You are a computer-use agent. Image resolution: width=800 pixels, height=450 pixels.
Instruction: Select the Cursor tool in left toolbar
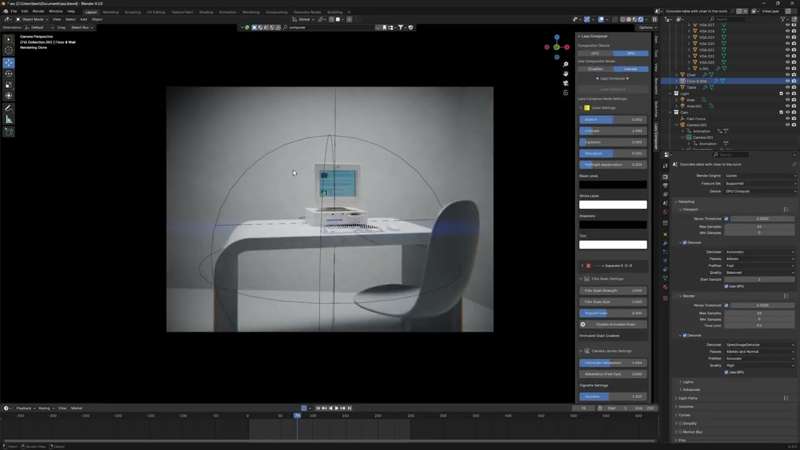(x=9, y=51)
